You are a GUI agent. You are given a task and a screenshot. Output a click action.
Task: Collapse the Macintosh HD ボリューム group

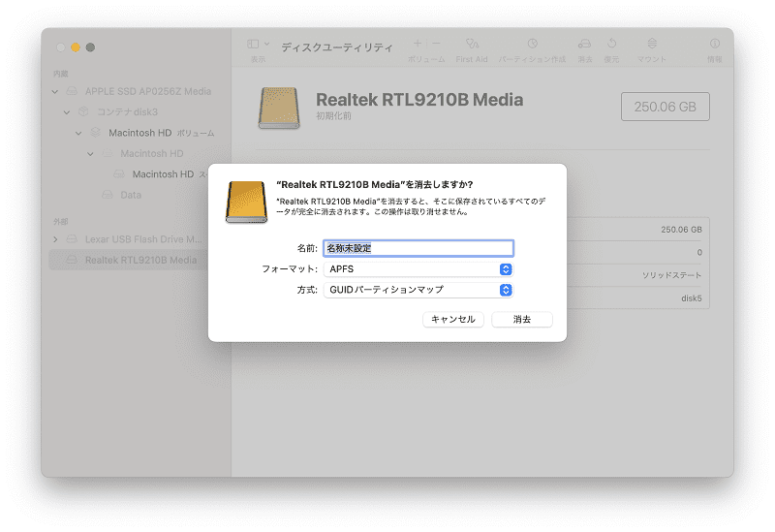click(x=78, y=133)
